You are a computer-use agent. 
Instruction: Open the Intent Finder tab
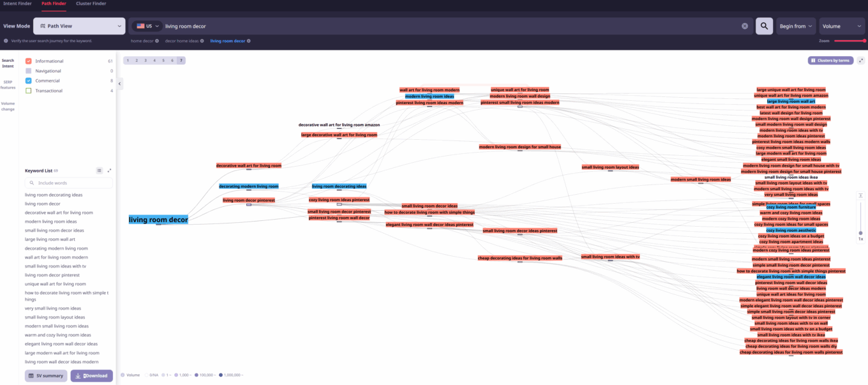point(17,4)
